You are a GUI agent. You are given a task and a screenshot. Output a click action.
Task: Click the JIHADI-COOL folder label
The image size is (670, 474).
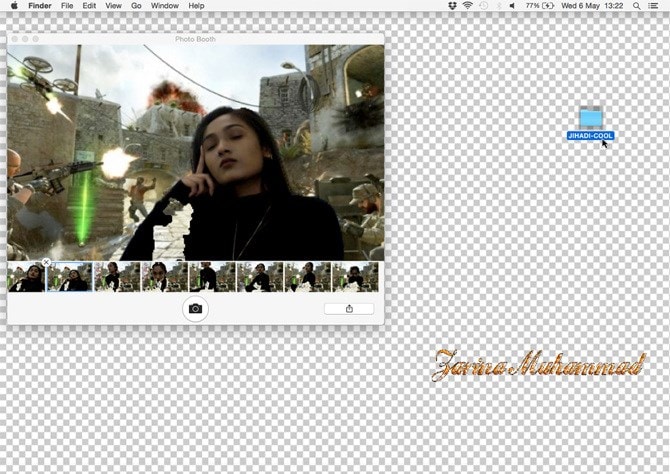pos(591,136)
